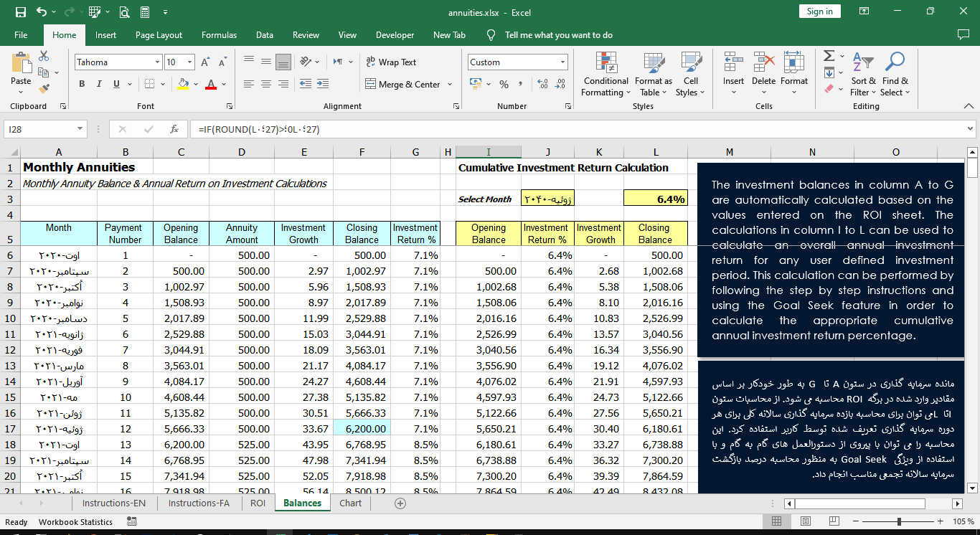This screenshot has height=535, width=980.
Task: Align text to the bottom
Action: point(283,62)
